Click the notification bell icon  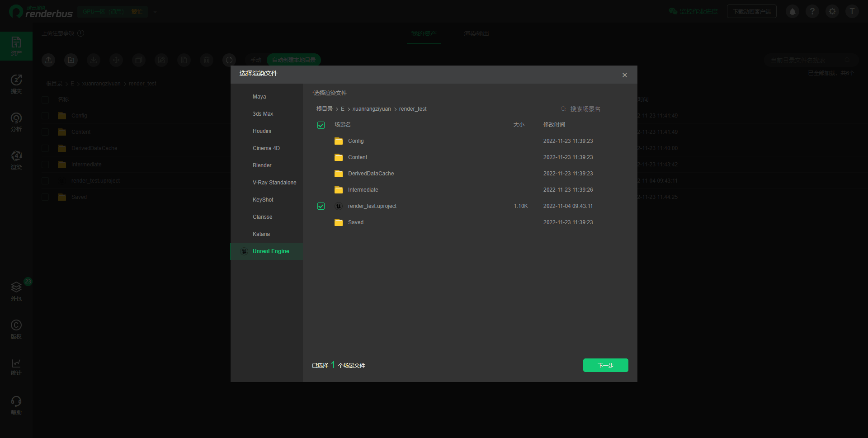[792, 11]
